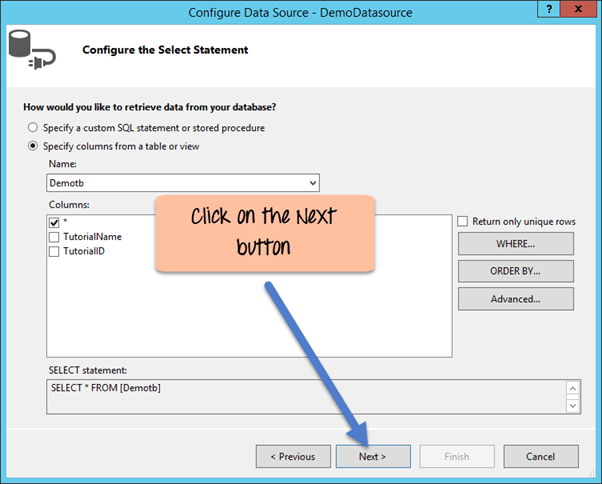Open Advanced... SQL generation options

pos(515,299)
